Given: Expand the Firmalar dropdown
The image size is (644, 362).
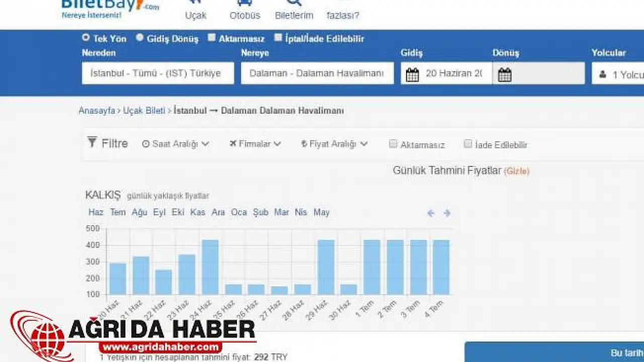Looking at the screenshot, I should (x=255, y=144).
